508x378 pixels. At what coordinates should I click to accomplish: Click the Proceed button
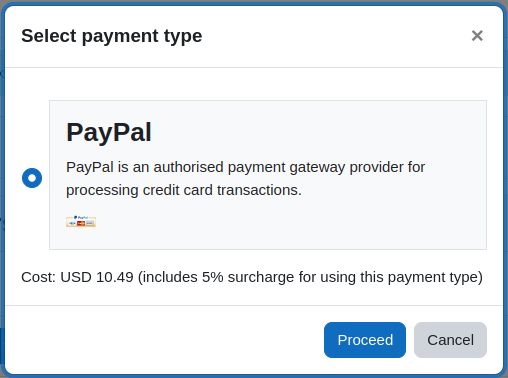(365, 340)
